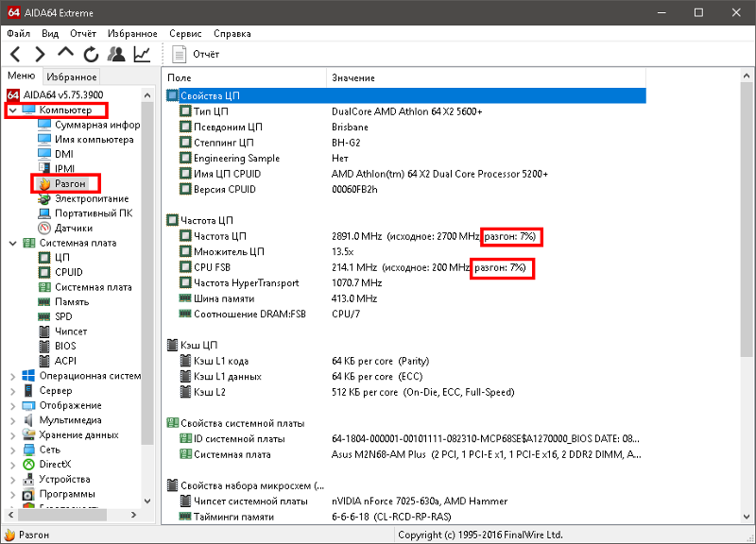The height and width of the screenshot is (544, 756).
Task: Open the Справка menu
Action: [x=232, y=34]
